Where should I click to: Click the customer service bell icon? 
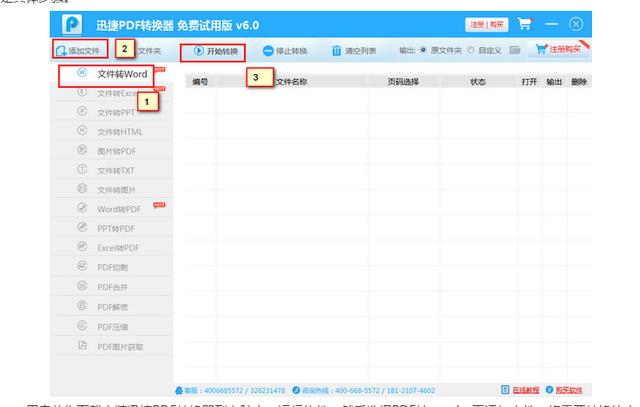(x=179, y=391)
